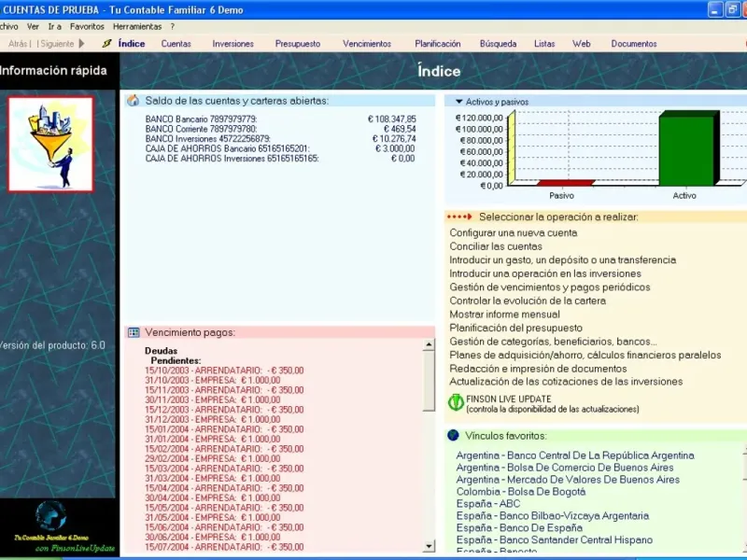Open España - Banco Bilbao-Vizcaya Argentaria link
747x560 pixels.
(552, 516)
